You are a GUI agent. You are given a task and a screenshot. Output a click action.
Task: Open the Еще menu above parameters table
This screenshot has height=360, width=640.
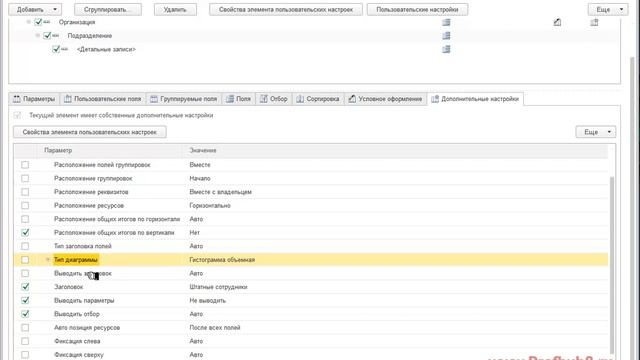click(x=596, y=132)
